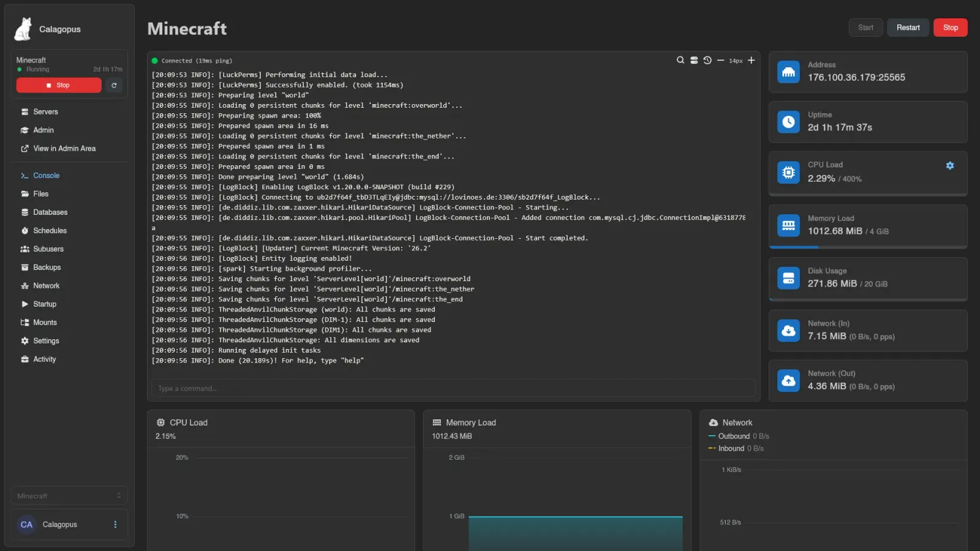Click the Minecraft page title

point(187,29)
